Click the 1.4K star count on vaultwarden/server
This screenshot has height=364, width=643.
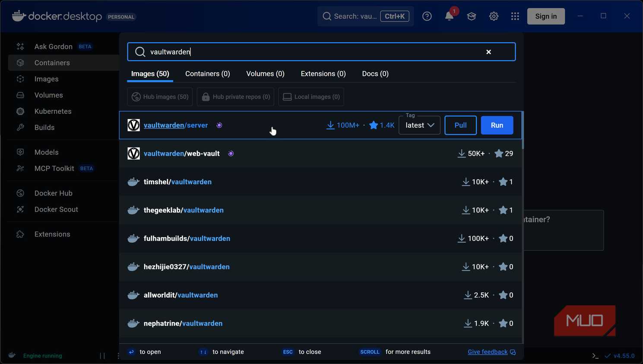click(x=382, y=125)
